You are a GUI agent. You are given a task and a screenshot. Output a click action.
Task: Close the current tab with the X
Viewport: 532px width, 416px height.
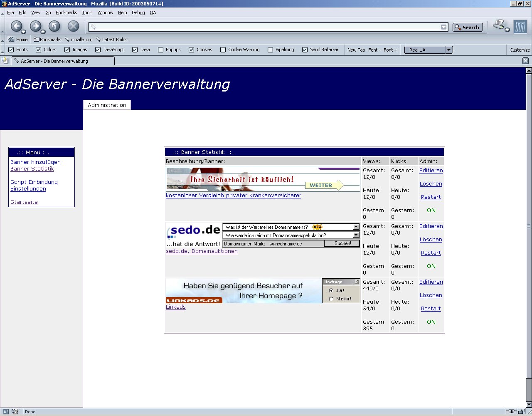click(x=525, y=61)
